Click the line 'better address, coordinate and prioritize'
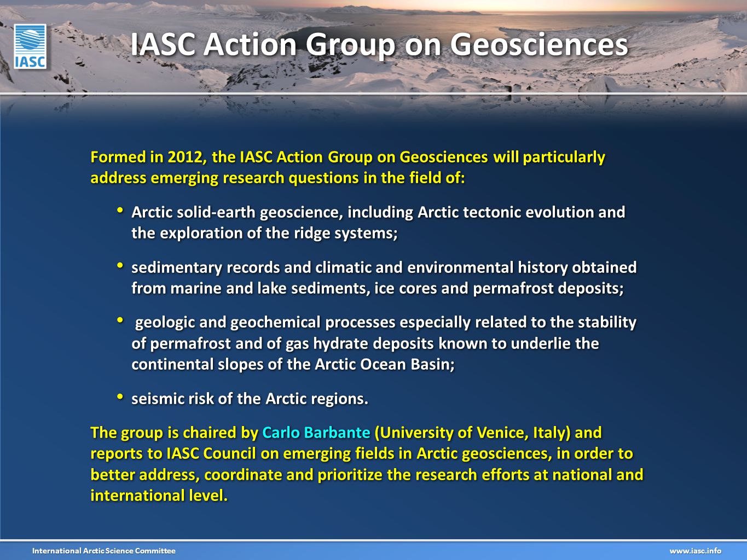The width and height of the screenshot is (747, 560). 367,475
